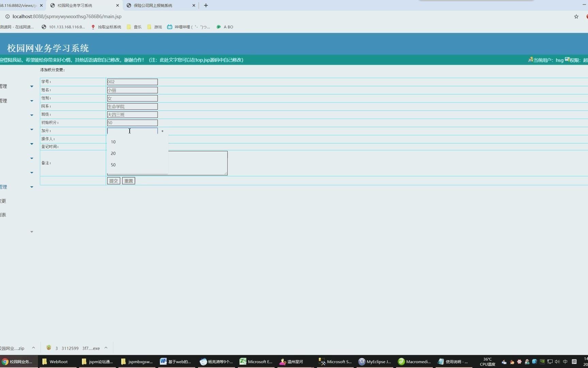Open the WebRoot folder in taskbar
Screen dimensions: 588x368
(x=58, y=362)
